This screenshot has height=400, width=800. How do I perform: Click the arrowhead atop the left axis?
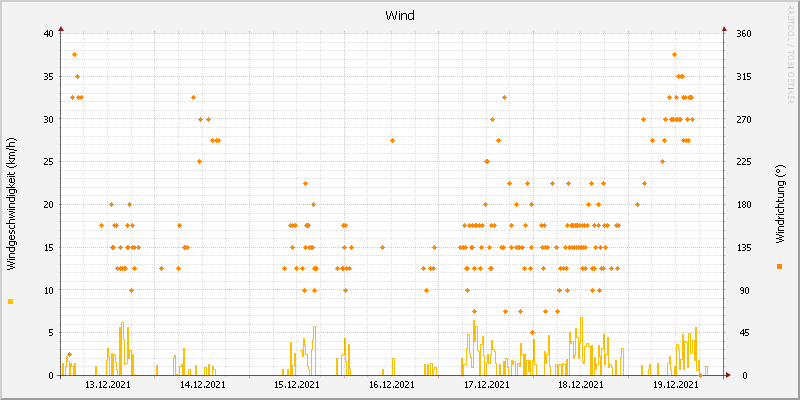coord(60,29)
